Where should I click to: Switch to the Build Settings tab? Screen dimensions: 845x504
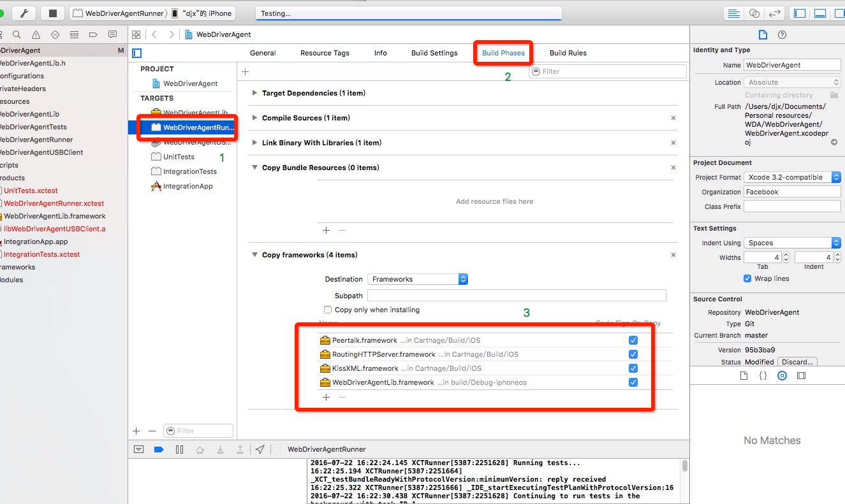(434, 53)
